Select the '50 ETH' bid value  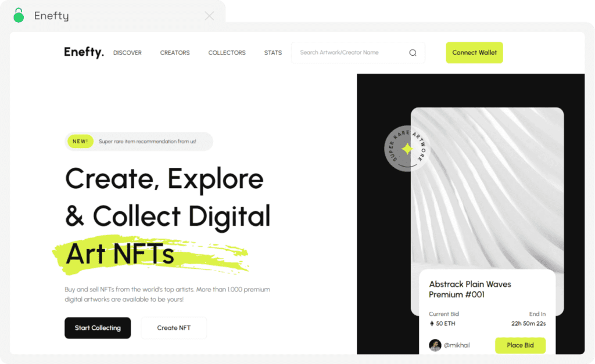click(446, 323)
